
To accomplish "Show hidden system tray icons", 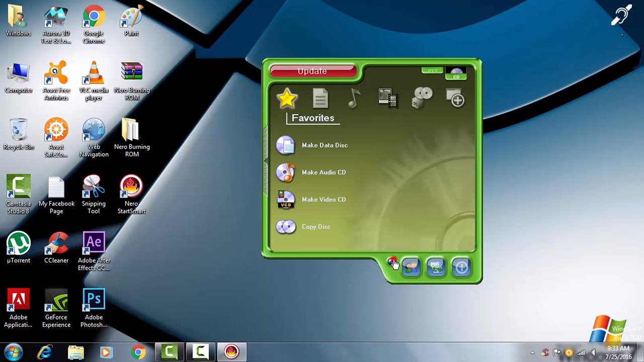I will (x=532, y=352).
